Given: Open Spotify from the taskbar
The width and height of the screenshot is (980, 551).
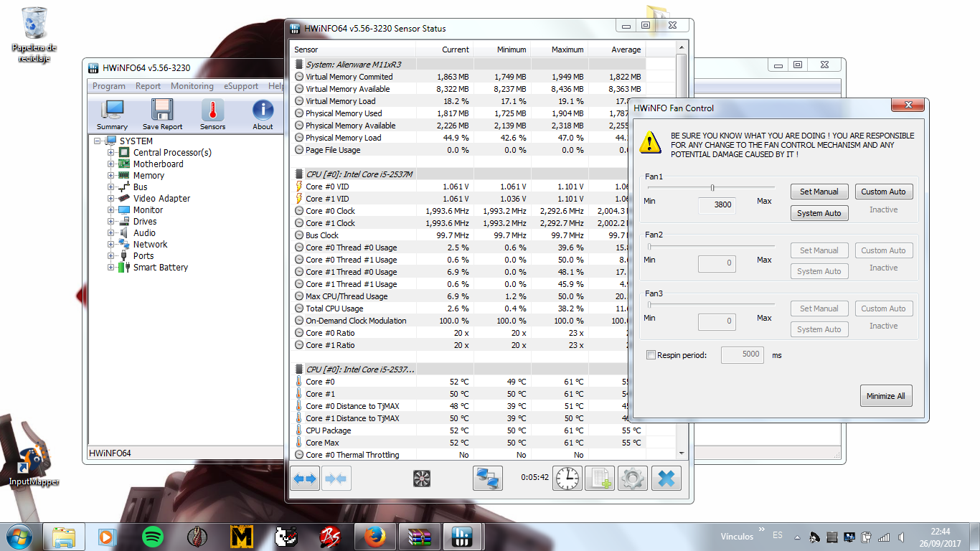Looking at the screenshot, I should coord(153,536).
